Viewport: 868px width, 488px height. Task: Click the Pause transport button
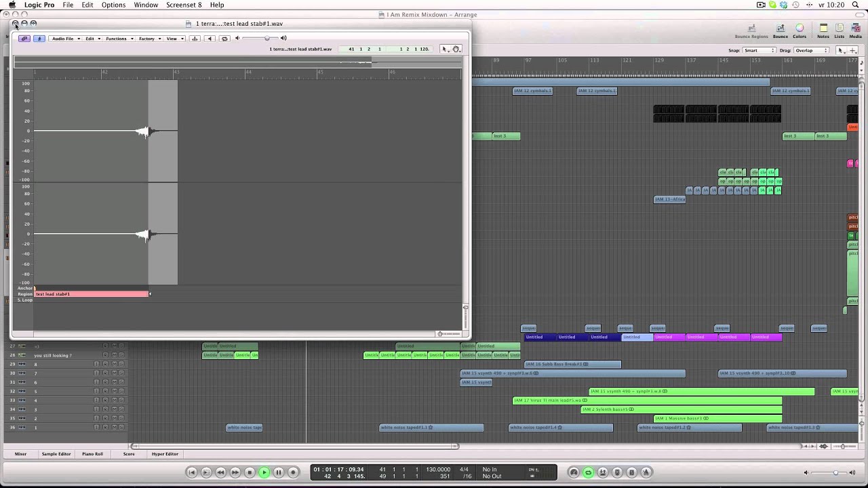coord(279,472)
